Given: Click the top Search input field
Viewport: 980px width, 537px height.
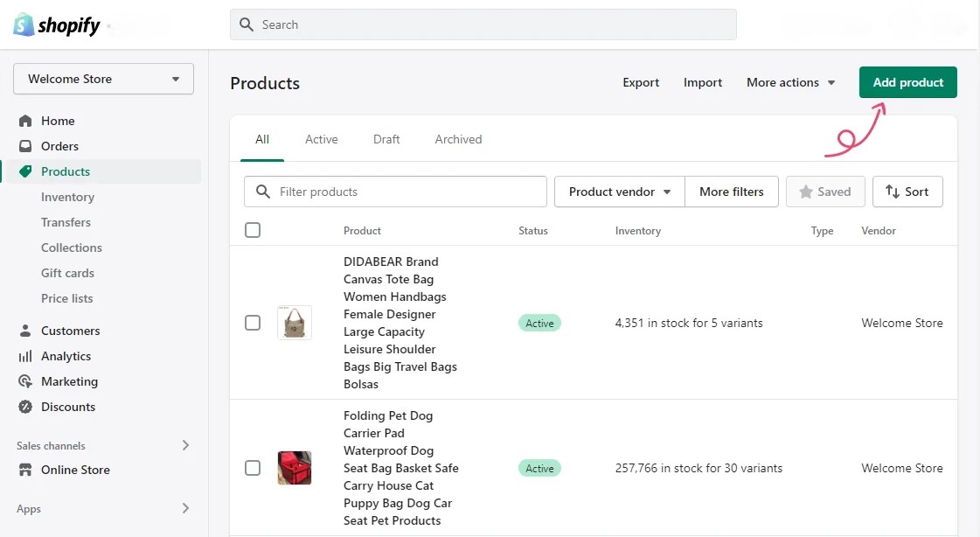Looking at the screenshot, I should pyautogui.click(x=483, y=24).
